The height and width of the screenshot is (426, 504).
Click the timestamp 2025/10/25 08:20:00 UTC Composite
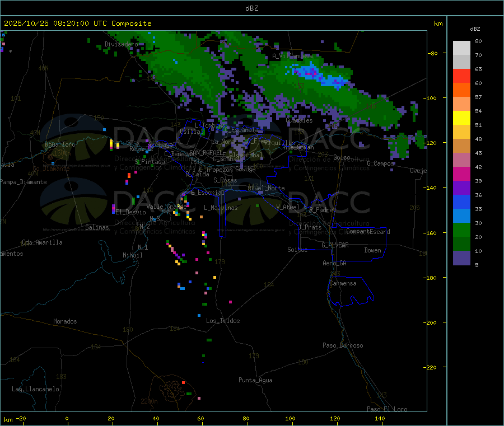click(77, 24)
